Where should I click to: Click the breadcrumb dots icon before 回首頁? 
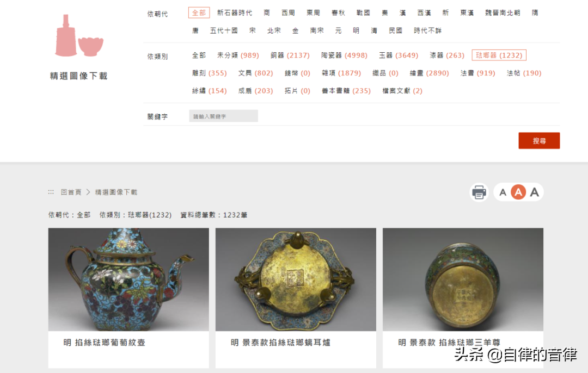51,192
